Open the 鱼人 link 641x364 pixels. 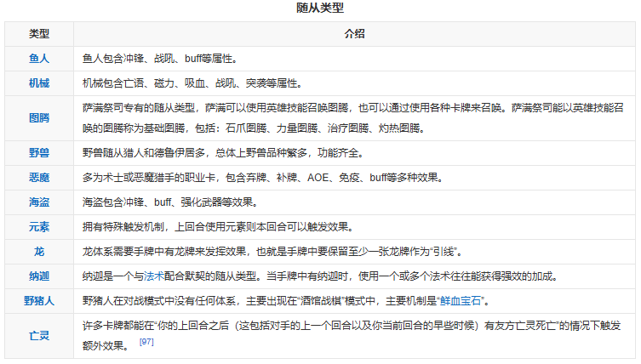point(39,59)
